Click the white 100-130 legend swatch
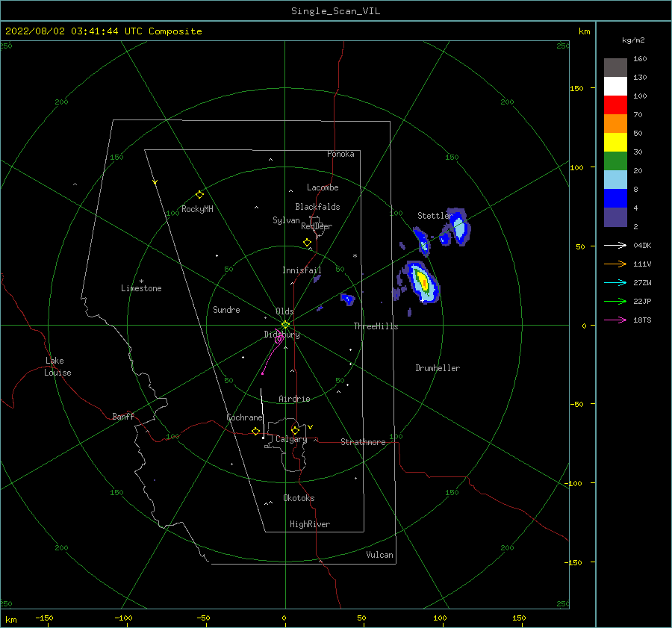Image resolution: width=672 pixels, height=628 pixels. [615, 86]
